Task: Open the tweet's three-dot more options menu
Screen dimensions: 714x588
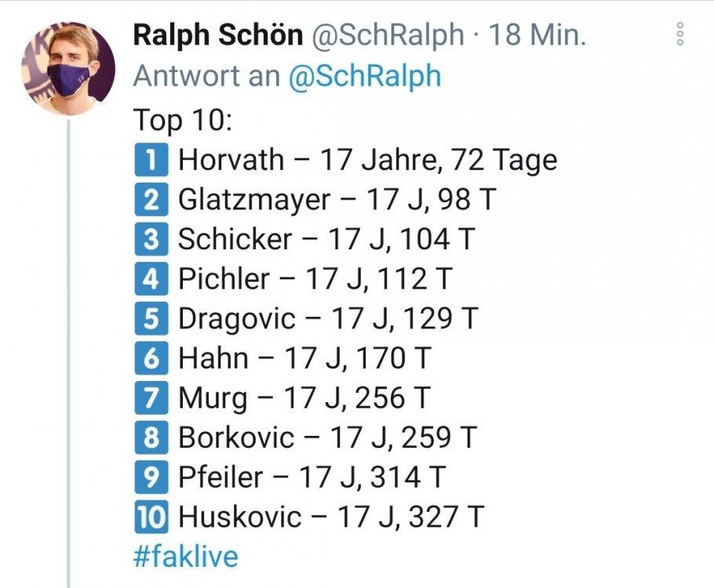Action: 679,34
